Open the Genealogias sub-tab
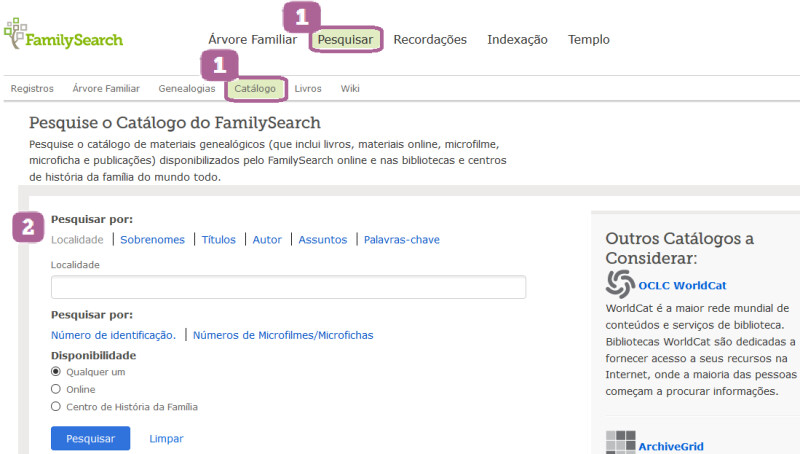Image resolution: width=800 pixels, height=454 pixels. click(x=187, y=89)
